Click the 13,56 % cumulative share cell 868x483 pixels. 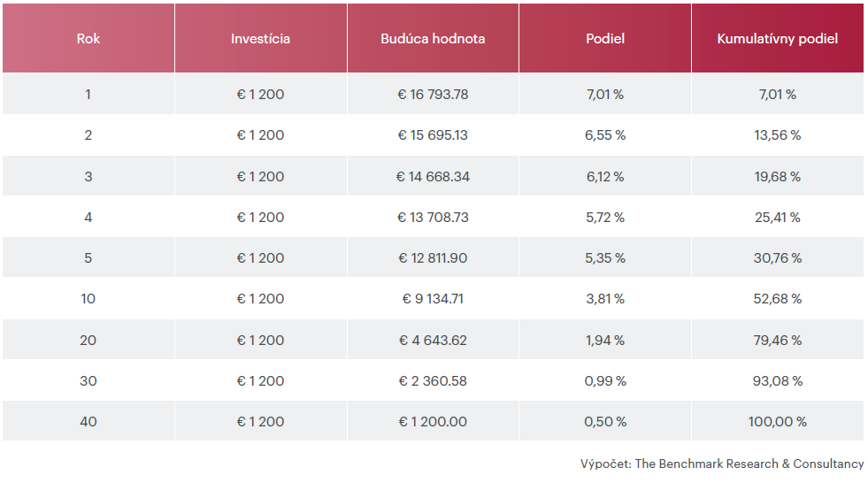pyautogui.click(x=778, y=135)
